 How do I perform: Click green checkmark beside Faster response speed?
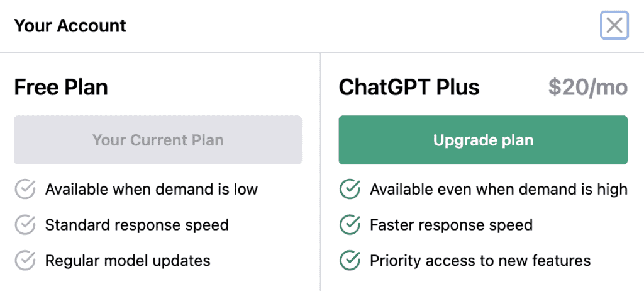point(350,225)
